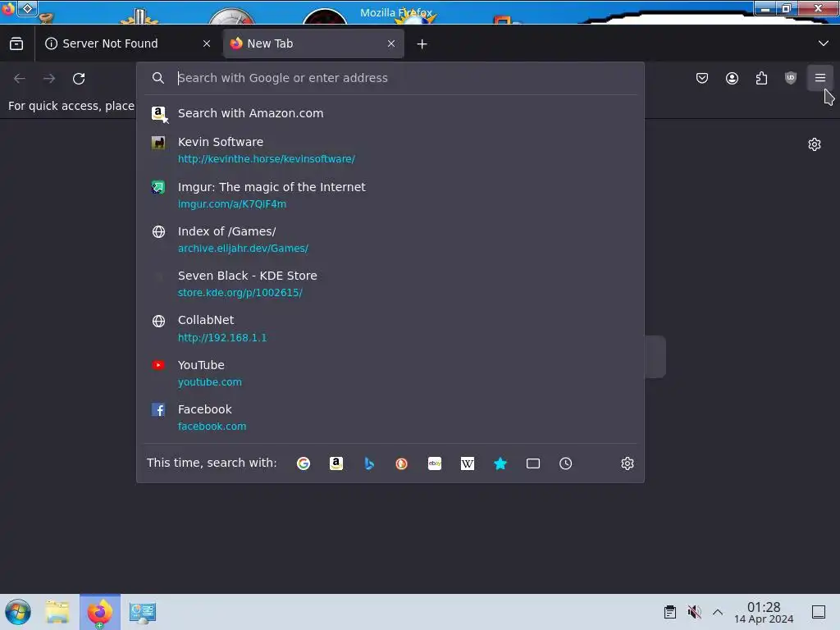Go forward one page
The height and width of the screenshot is (630, 840).
pos(49,78)
